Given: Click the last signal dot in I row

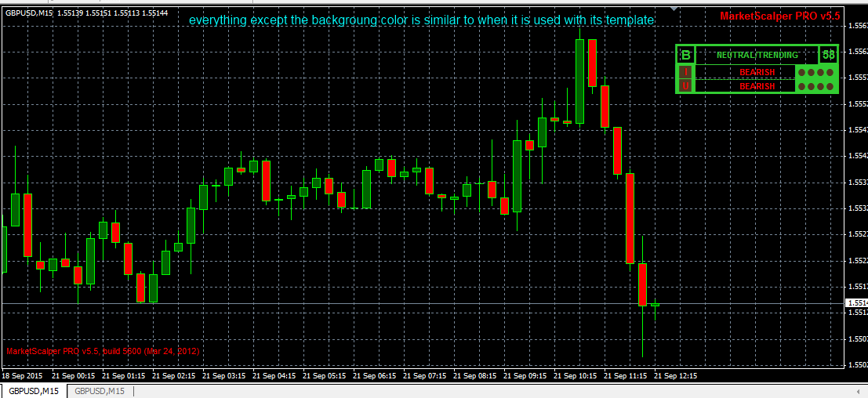Looking at the screenshot, I should point(830,72).
